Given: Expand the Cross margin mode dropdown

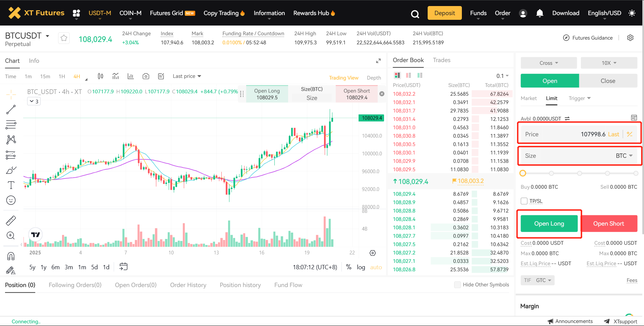Looking at the screenshot, I should pyautogui.click(x=548, y=63).
